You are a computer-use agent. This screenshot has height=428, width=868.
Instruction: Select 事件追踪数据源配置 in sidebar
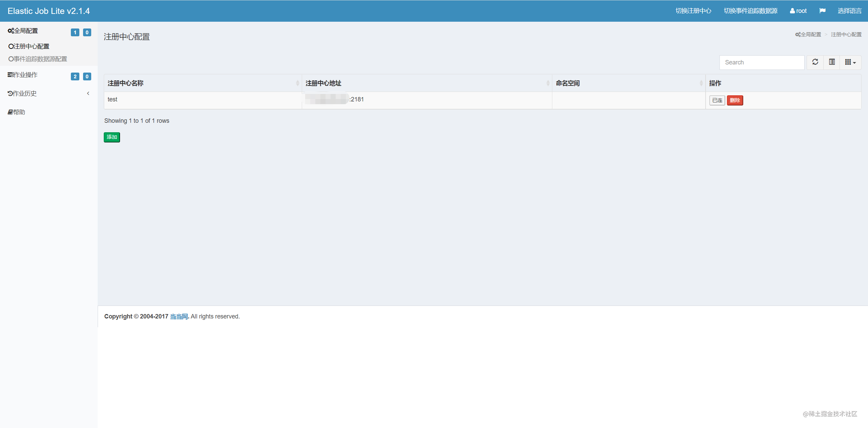tap(38, 59)
